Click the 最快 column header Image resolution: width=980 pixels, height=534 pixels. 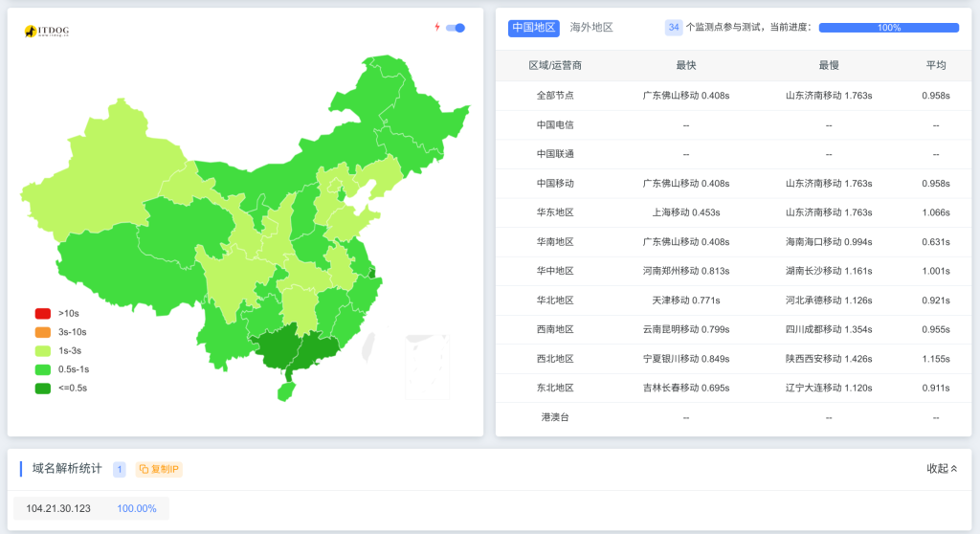pyautogui.click(x=686, y=65)
